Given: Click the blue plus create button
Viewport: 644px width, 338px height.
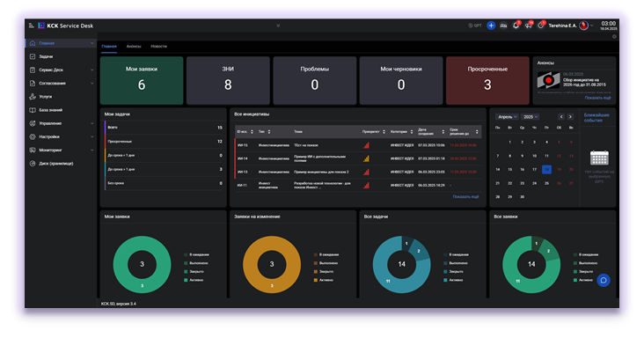Looking at the screenshot, I should click(x=491, y=26).
